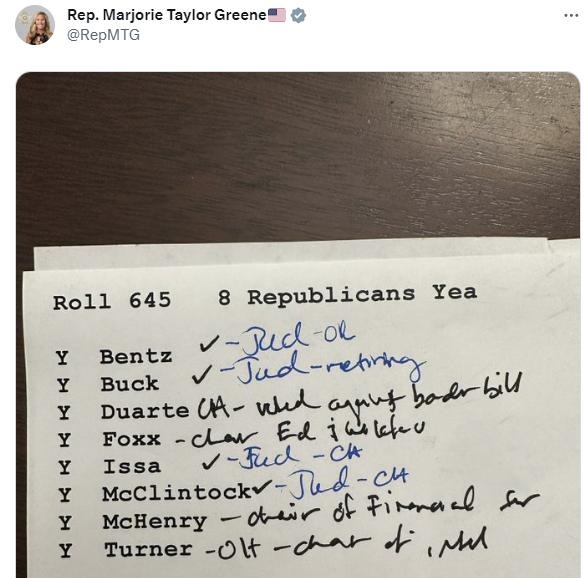Click the McHenry name in the list
This screenshot has width=587, height=578.
155,522
